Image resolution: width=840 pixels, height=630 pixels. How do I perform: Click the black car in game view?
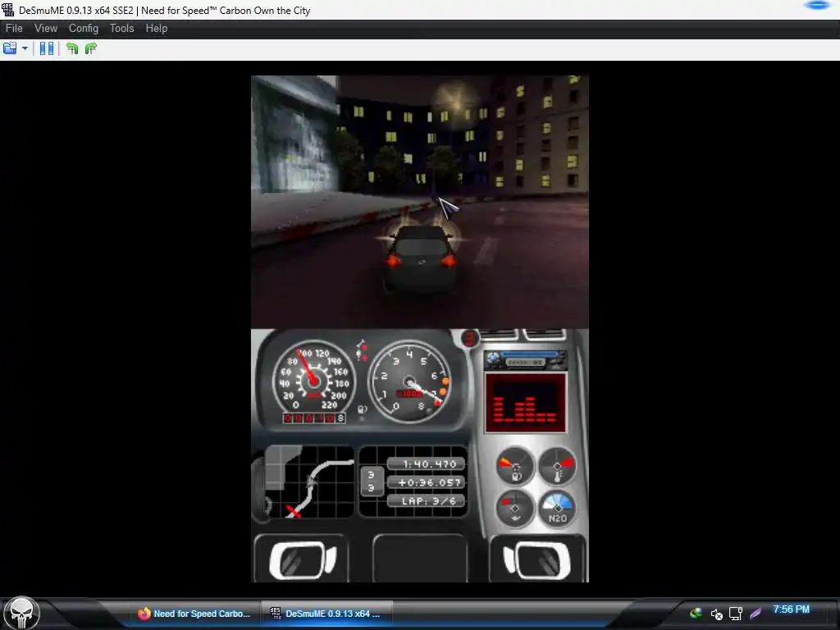click(x=421, y=258)
